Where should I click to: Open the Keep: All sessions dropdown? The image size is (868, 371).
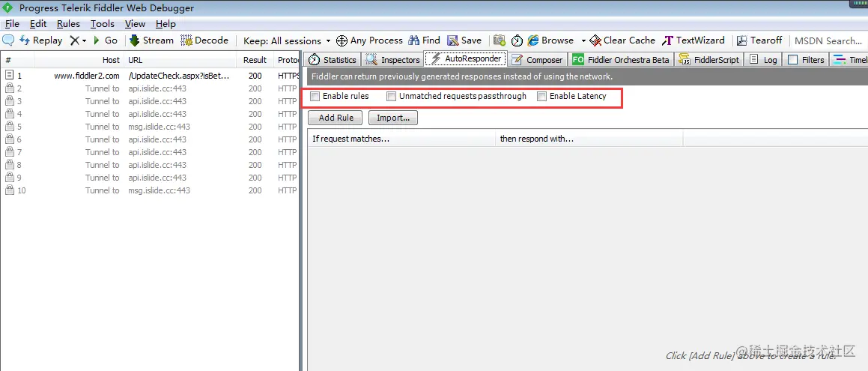(x=287, y=40)
